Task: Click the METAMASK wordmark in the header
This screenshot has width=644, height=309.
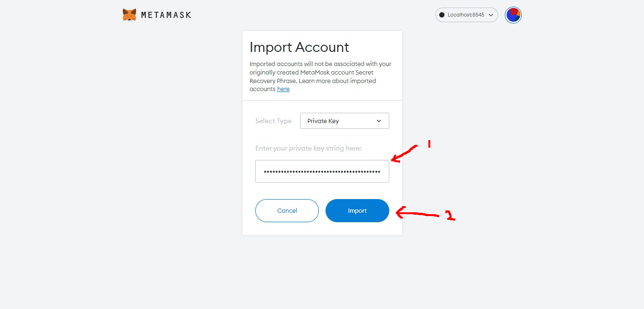Action: tap(166, 15)
